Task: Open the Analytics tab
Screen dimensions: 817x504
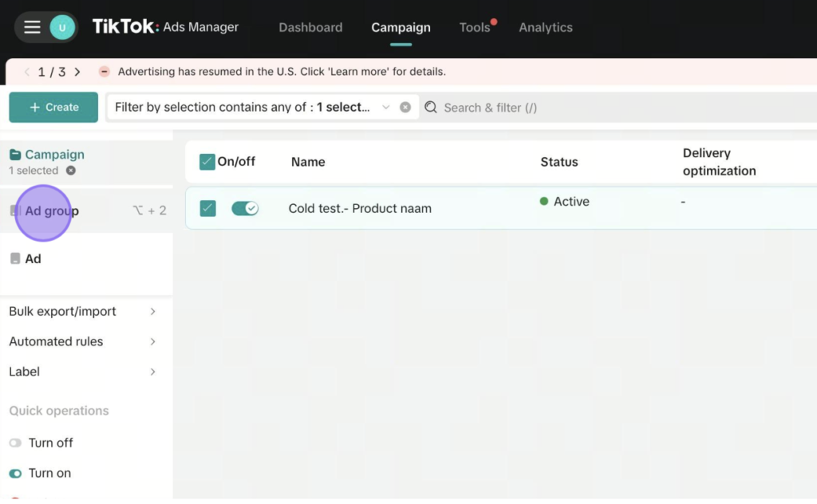Action: click(x=546, y=28)
